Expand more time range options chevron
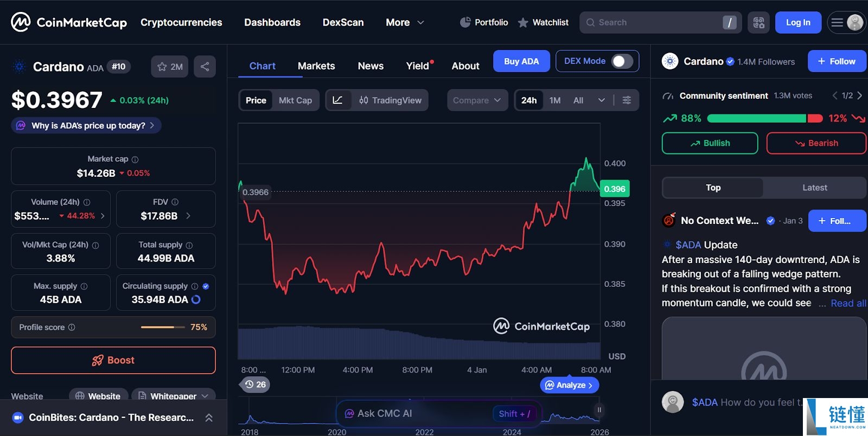The height and width of the screenshot is (436, 868). tap(601, 100)
